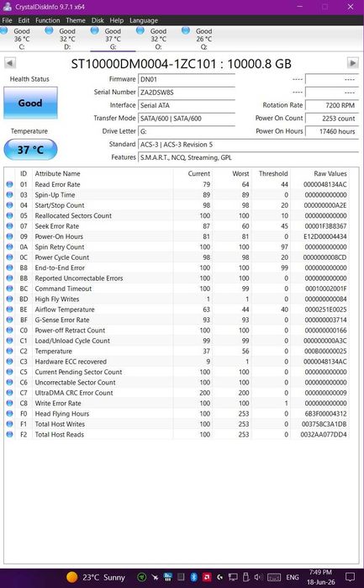Image resolution: width=364 pixels, height=588 pixels.
Task: Select the Reported Uncorrectable Errors row
Action: point(177,278)
